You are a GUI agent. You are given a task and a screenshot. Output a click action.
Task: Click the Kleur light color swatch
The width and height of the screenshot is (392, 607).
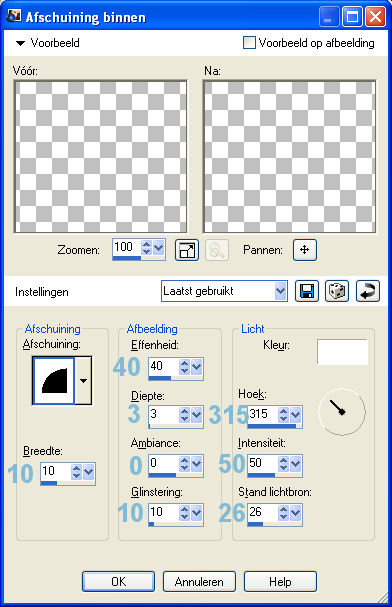[342, 352]
